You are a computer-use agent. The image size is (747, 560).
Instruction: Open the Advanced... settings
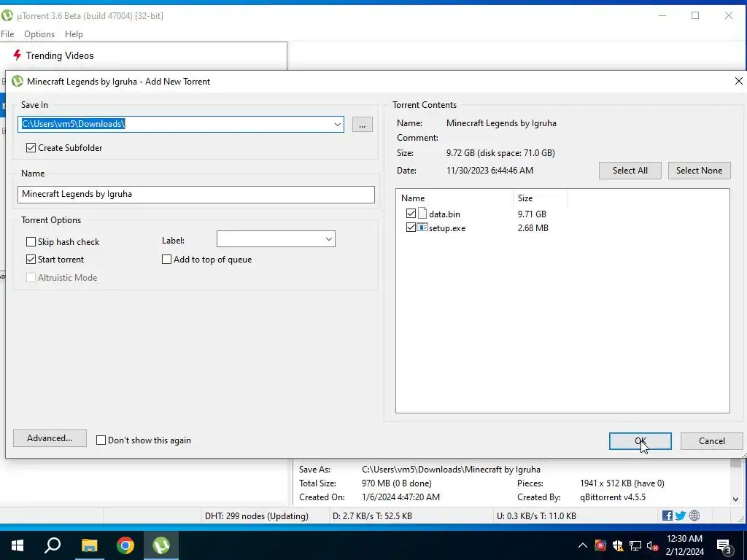click(x=50, y=438)
